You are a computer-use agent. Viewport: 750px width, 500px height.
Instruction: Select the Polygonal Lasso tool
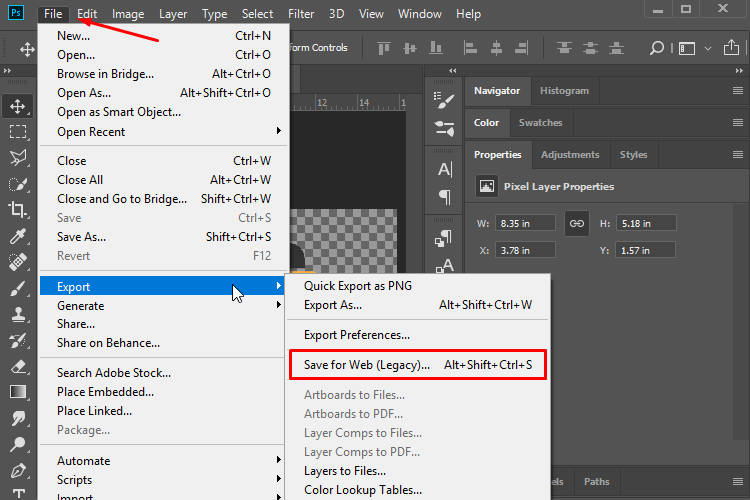click(18, 157)
